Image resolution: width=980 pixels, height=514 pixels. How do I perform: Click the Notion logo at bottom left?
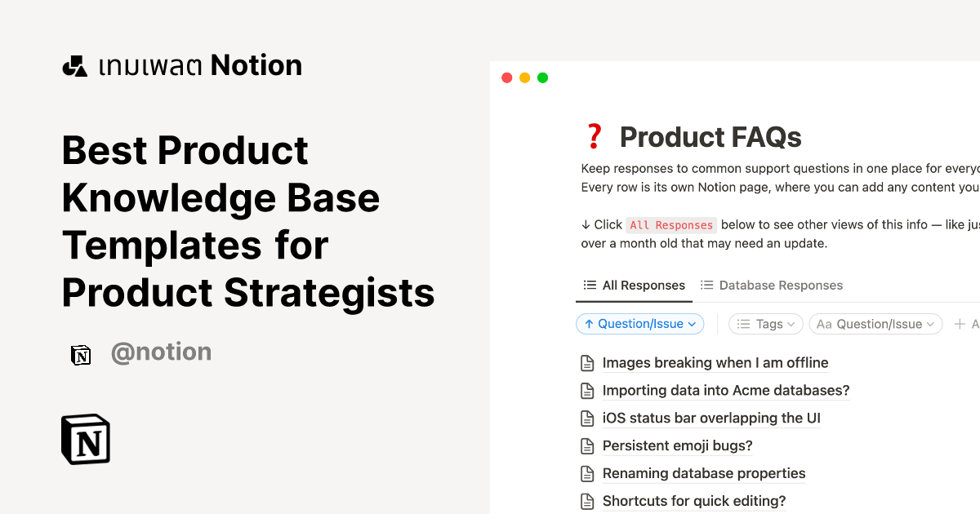(x=85, y=439)
